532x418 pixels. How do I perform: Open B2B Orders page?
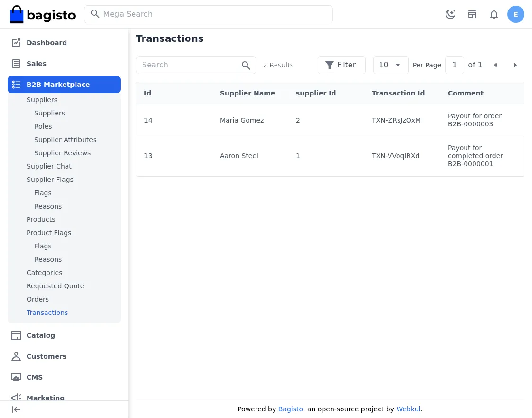[38, 299]
